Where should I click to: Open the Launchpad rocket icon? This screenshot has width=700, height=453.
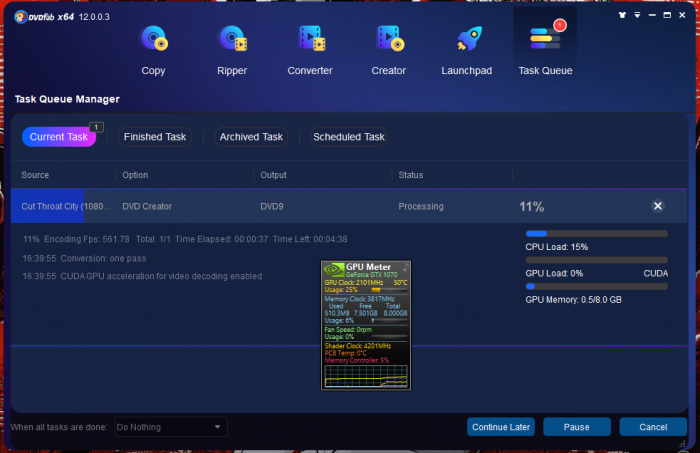pyautogui.click(x=466, y=47)
